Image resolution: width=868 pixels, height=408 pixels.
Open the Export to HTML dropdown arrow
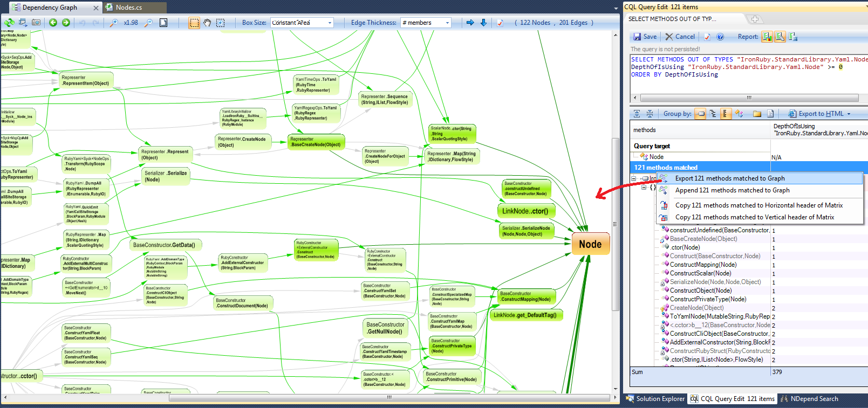point(849,114)
